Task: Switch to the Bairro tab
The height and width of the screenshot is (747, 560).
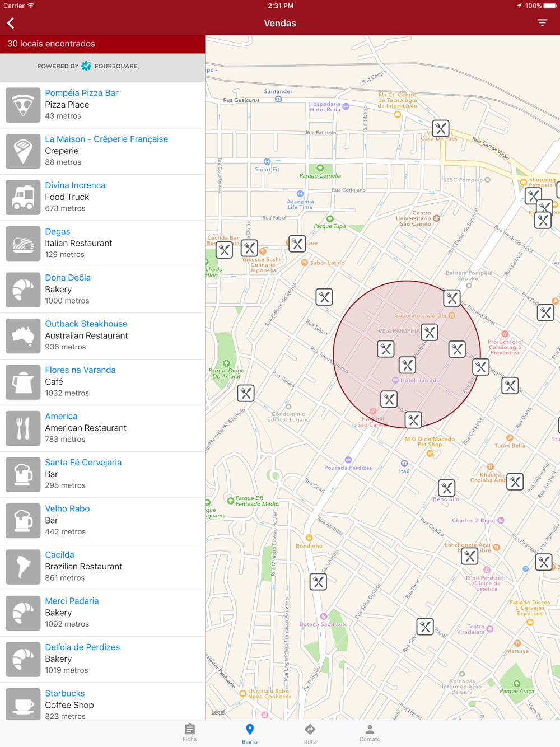Action: pyautogui.click(x=250, y=733)
